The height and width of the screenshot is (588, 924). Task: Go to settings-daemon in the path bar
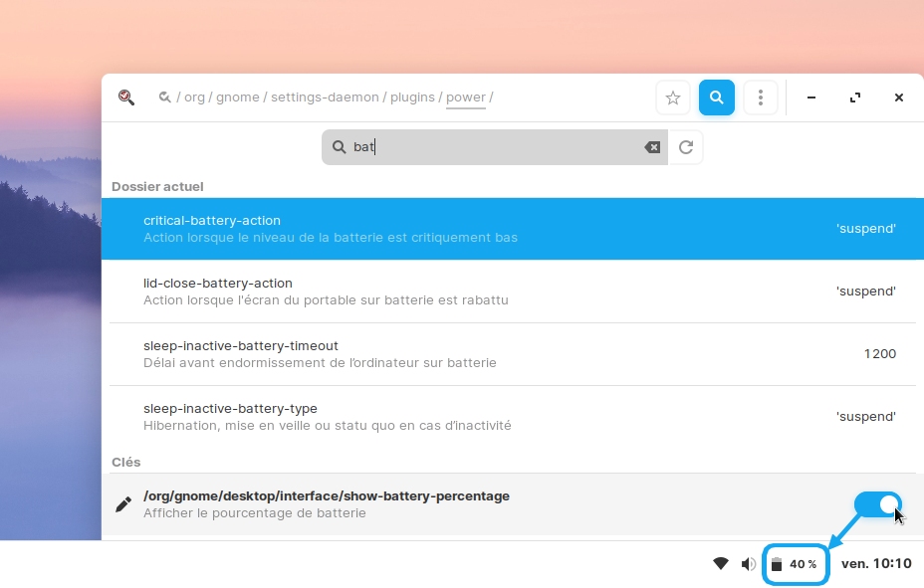pyautogui.click(x=325, y=98)
